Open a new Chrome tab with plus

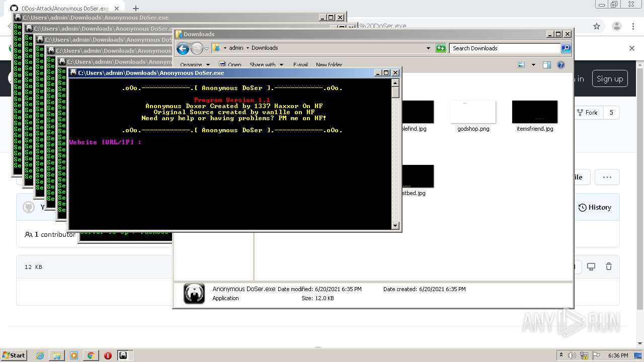coord(135,9)
